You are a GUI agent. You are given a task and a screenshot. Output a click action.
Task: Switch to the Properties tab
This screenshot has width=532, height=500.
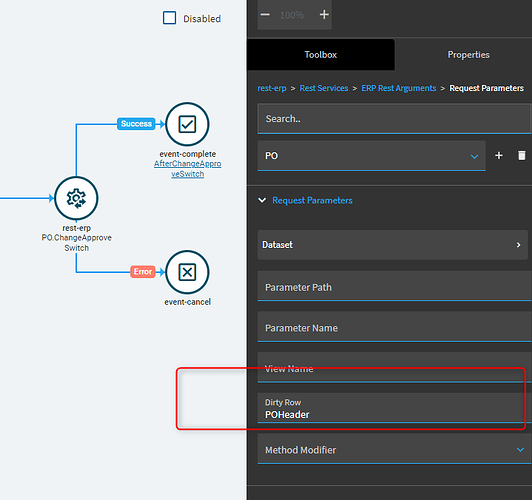coord(468,55)
